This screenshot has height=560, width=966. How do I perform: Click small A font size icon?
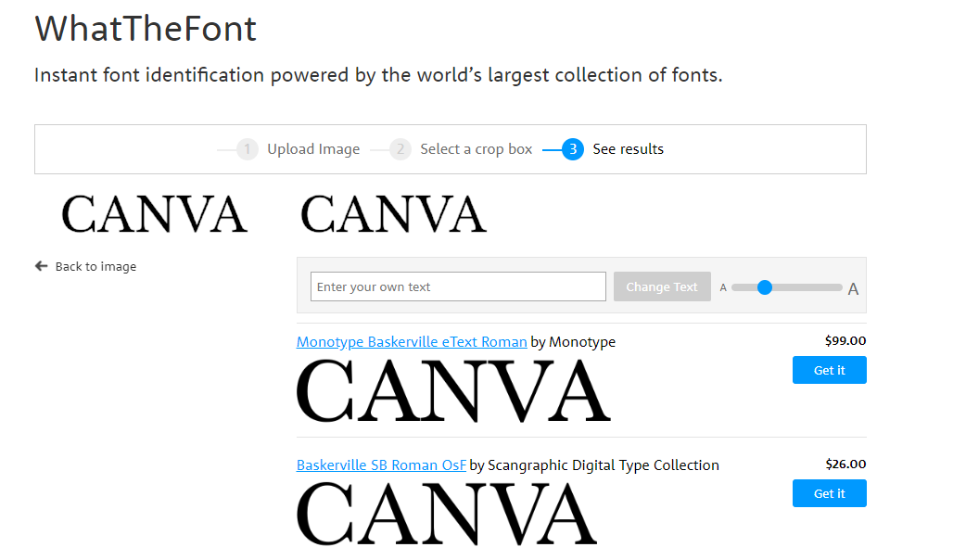pos(723,287)
